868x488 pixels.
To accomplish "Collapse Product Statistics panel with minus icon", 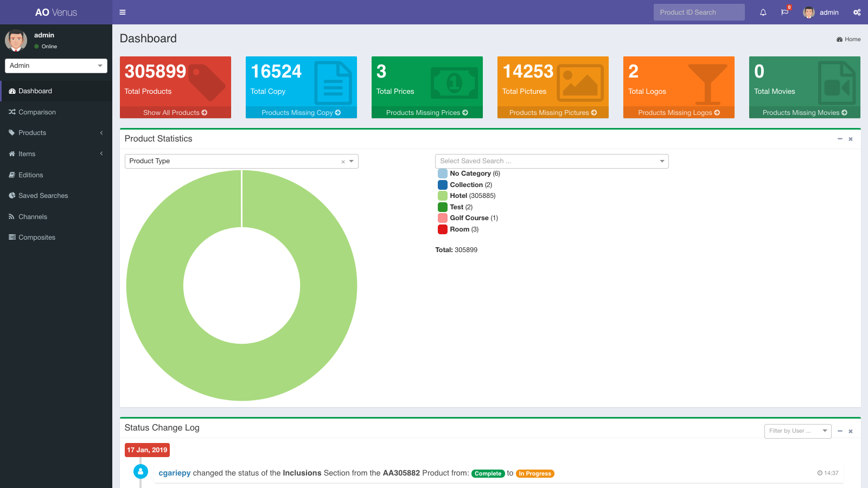I will click(x=840, y=139).
